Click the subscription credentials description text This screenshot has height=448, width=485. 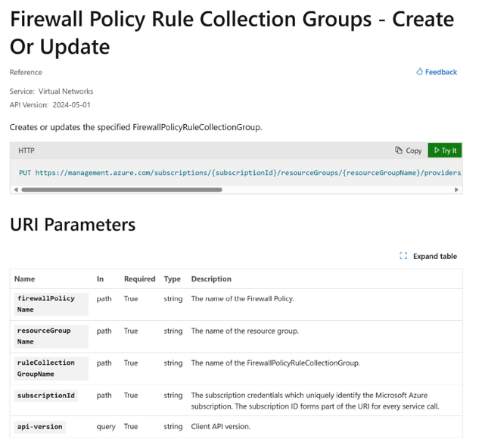point(315,400)
